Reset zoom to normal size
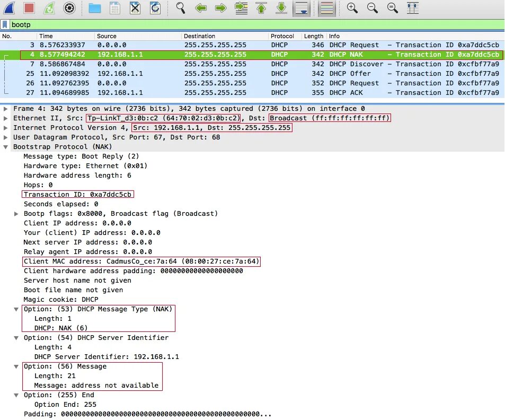This screenshot has height=420, width=505. coord(392,8)
